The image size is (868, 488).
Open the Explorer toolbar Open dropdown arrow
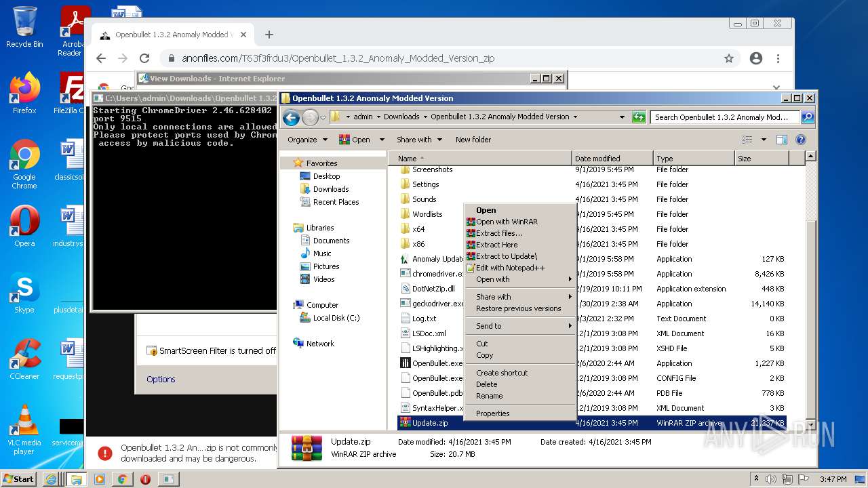coord(382,140)
